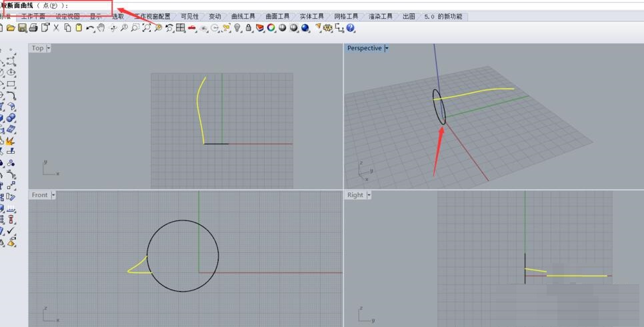644x327 pixels.
Task: Expand the Right viewport menu arrow
Action: click(x=369, y=195)
